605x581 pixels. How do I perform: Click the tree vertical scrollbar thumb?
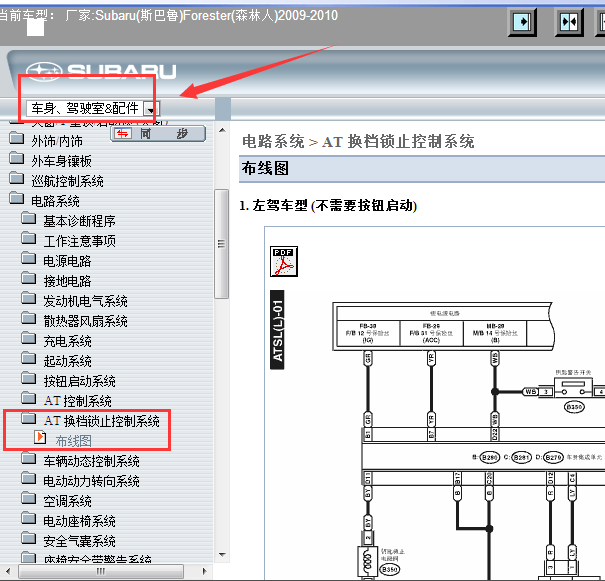click(x=221, y=244)
